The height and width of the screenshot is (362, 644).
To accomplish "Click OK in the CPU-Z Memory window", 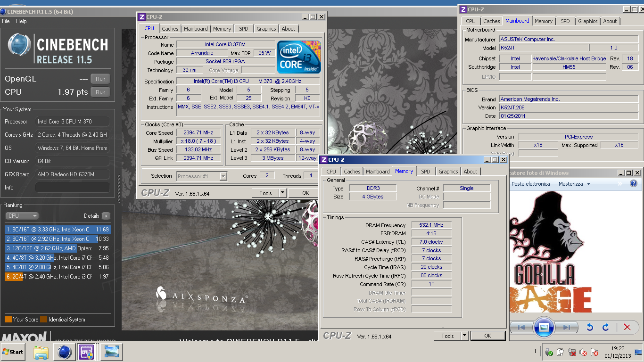I will click(487, 336).
